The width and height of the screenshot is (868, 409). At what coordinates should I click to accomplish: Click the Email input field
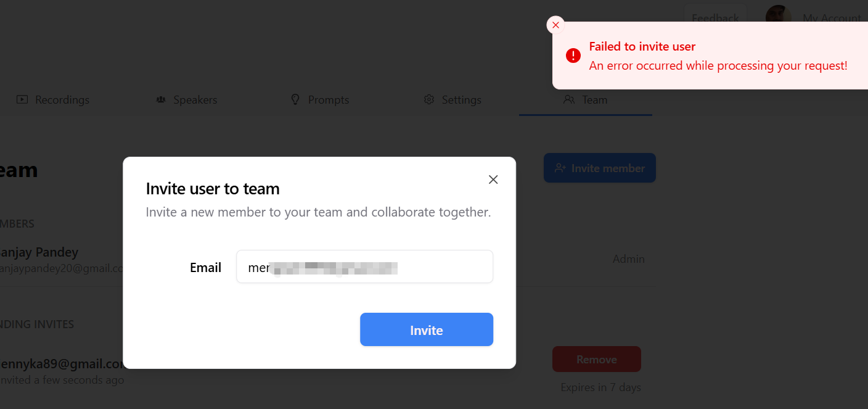[x=364, y=267]
